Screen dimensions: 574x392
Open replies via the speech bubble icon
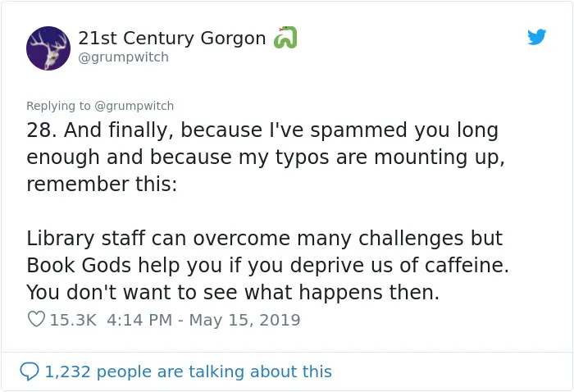tap(29, 371)
